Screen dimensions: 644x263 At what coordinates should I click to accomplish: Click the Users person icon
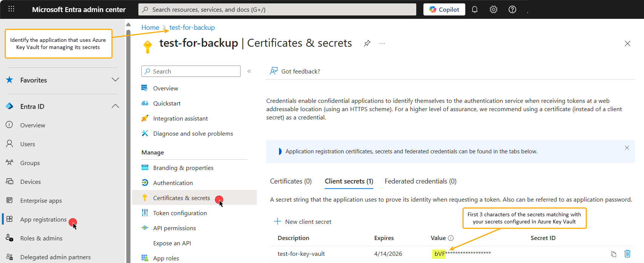coord(9,144)
